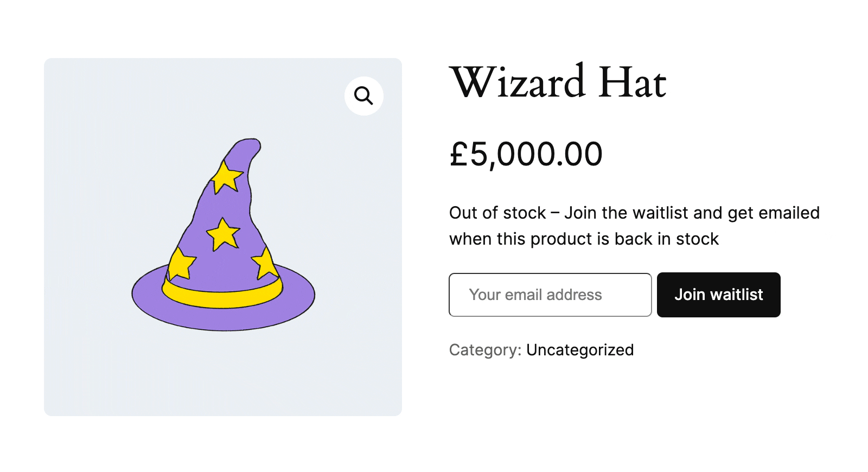Image resolution: width=868 pixels, height=472 pixels.
Task: Click the Your email address input field
Action: click(x=550, y=295)
